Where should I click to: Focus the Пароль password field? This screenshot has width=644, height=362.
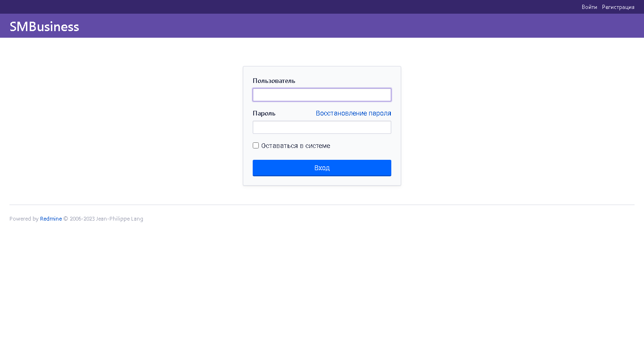pyautogui.click(x=322, y=127)
